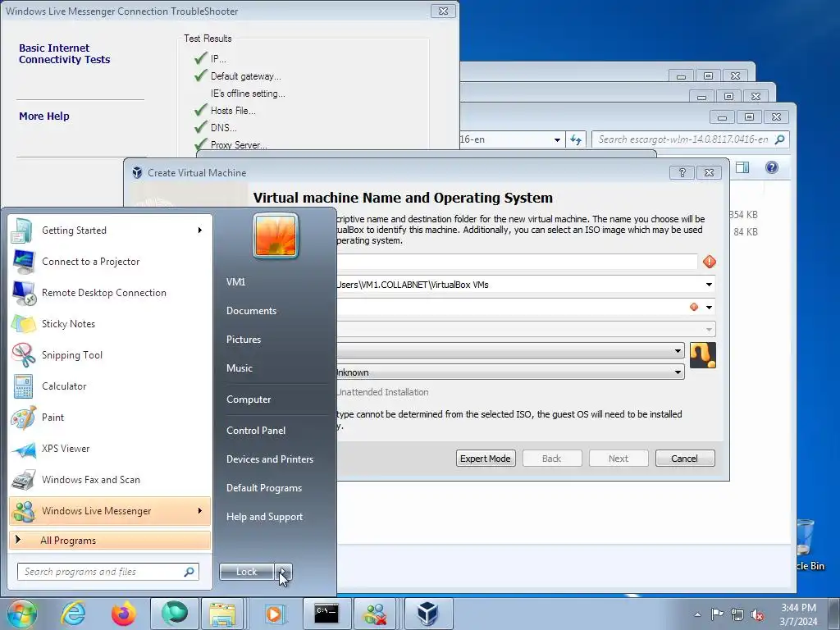This screenshot has height=630, width=840.
Task: Click the help question button in VirtualBox dialog
Action: coord(682,172)
